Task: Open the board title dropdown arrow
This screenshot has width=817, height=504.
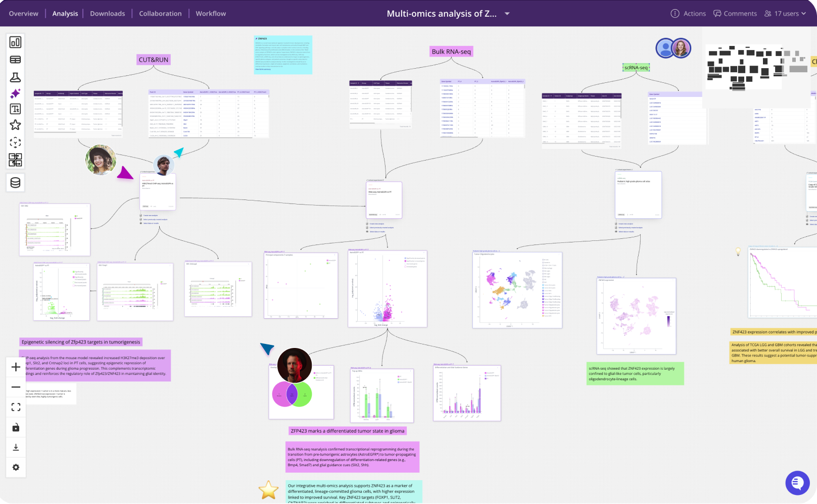Action: (x=507, y=14)
